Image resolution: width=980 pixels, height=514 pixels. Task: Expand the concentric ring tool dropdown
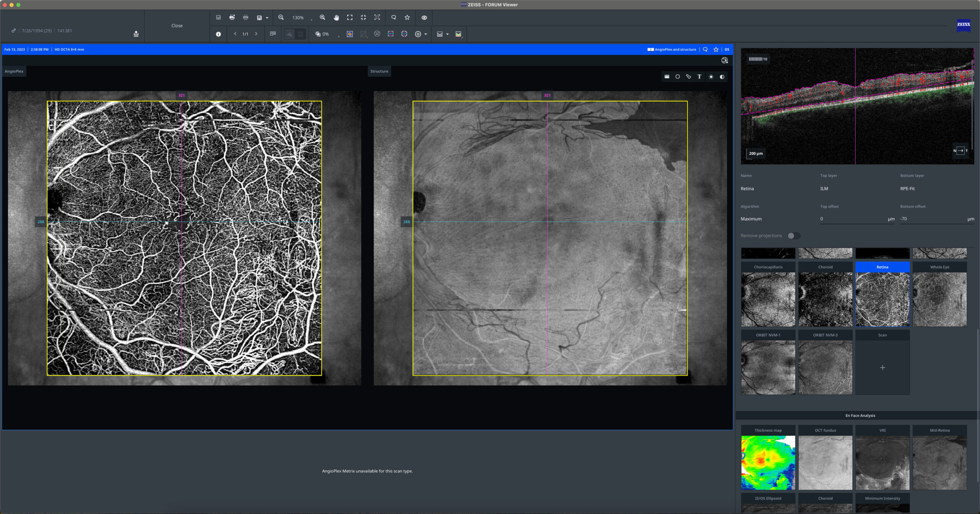pos(426,34)
